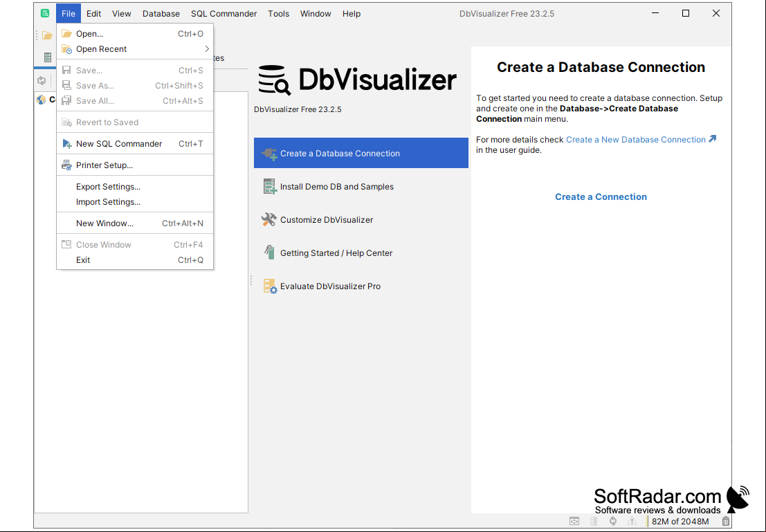The width and height of the screenshot is (766, 532).
Task: Open the Database menu
Action: 161,14
